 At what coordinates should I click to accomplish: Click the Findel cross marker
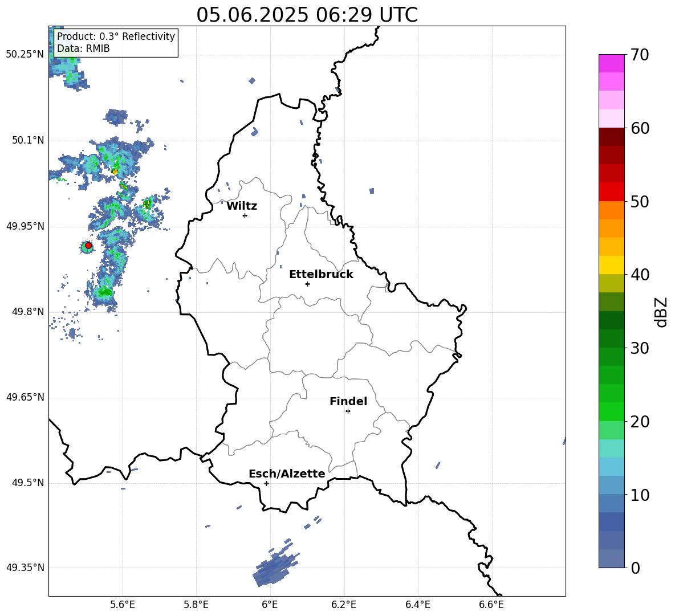(348, 411)
